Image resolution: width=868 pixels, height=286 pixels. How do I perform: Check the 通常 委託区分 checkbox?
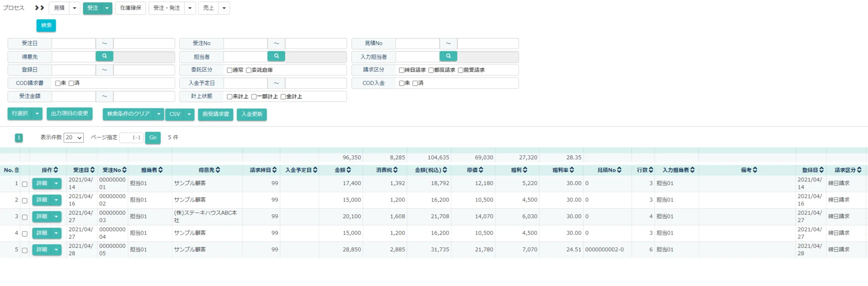coord(230,70)
